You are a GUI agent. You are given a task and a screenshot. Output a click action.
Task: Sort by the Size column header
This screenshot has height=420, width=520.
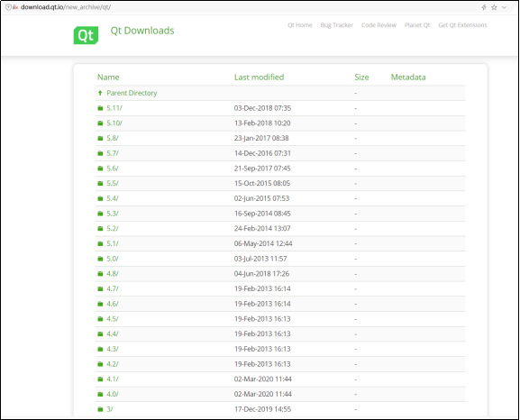[361, 78]
